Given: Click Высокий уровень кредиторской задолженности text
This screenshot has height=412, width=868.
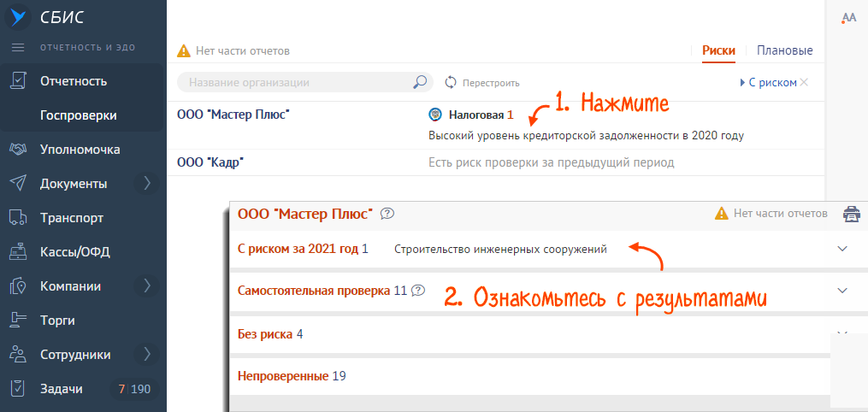Looking at the screenshot, I should coord(587,136).
